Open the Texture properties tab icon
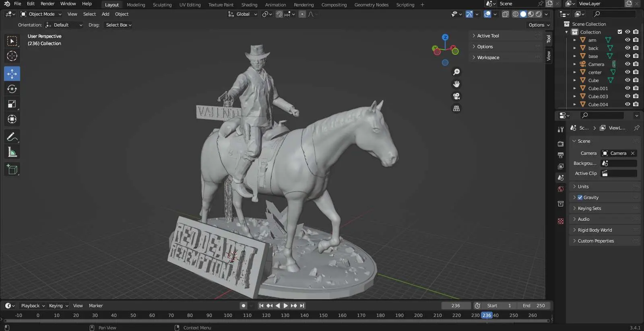644x331 pixels. [x=561, y=221]
